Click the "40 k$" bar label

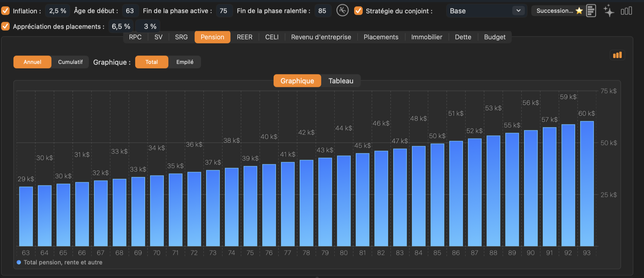click(x=269, y=136)
